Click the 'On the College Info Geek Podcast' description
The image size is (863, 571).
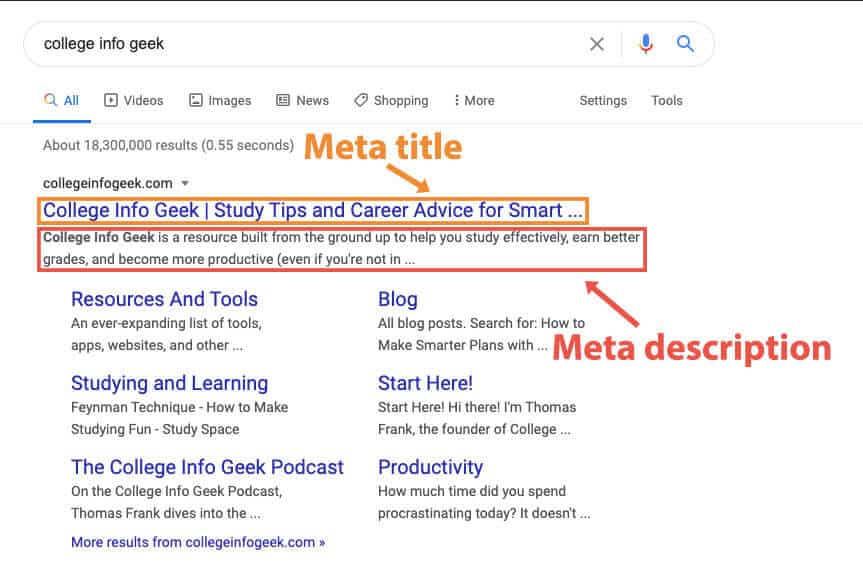click(177, 502)
